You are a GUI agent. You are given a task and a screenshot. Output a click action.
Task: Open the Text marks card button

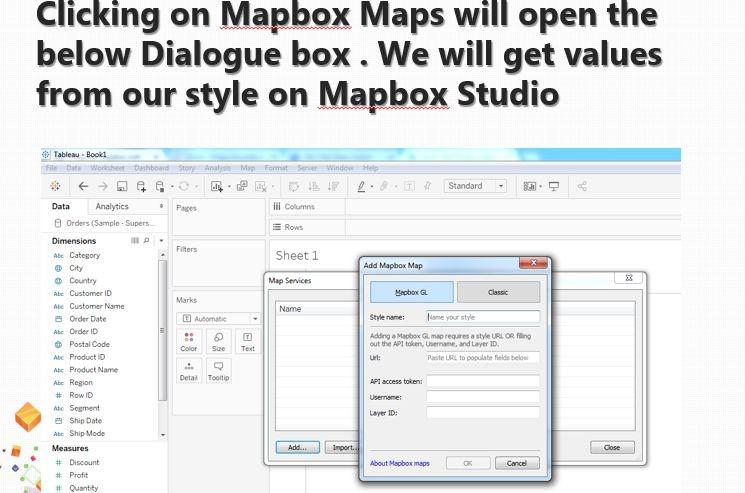(248, 341)
